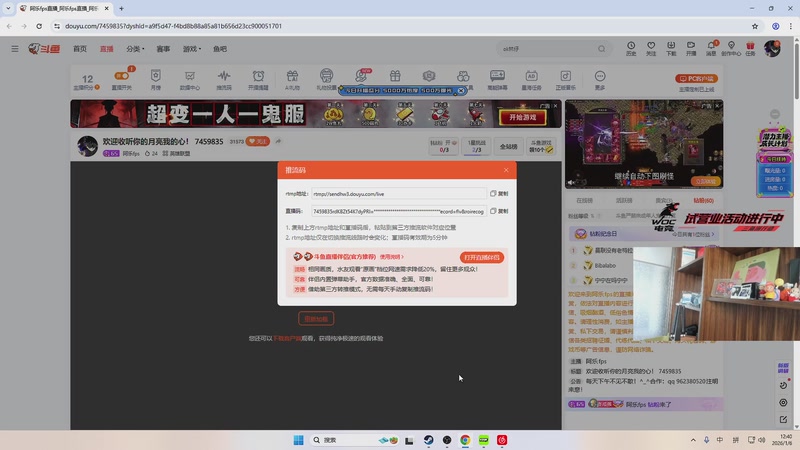Open the Windows Start menu
Viewport: 800px width, 450px height.
pos(298,440)
